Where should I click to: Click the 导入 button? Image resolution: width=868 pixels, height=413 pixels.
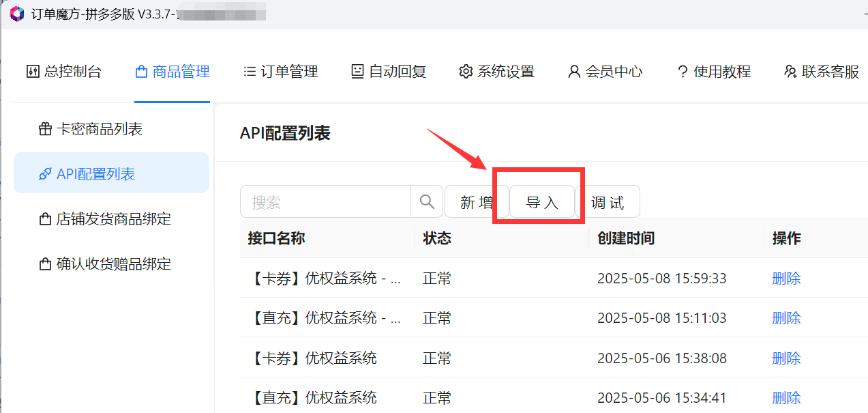click(x=542, y=202)
